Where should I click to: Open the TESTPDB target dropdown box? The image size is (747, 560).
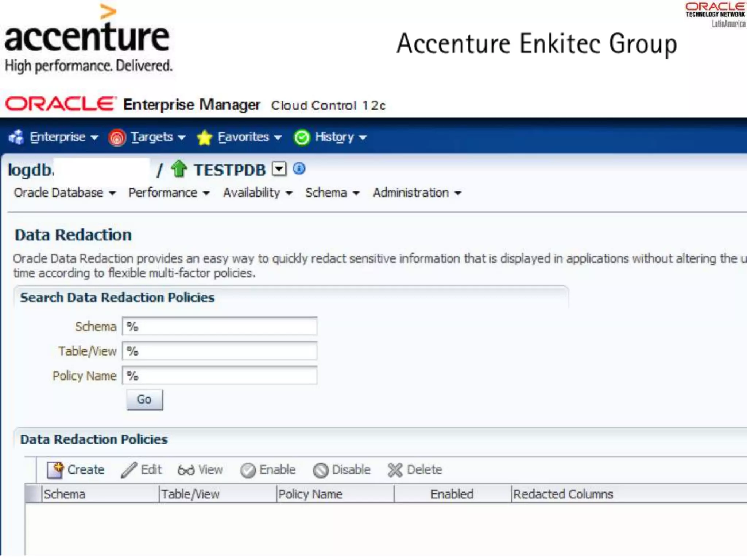(x=279, y=169)
